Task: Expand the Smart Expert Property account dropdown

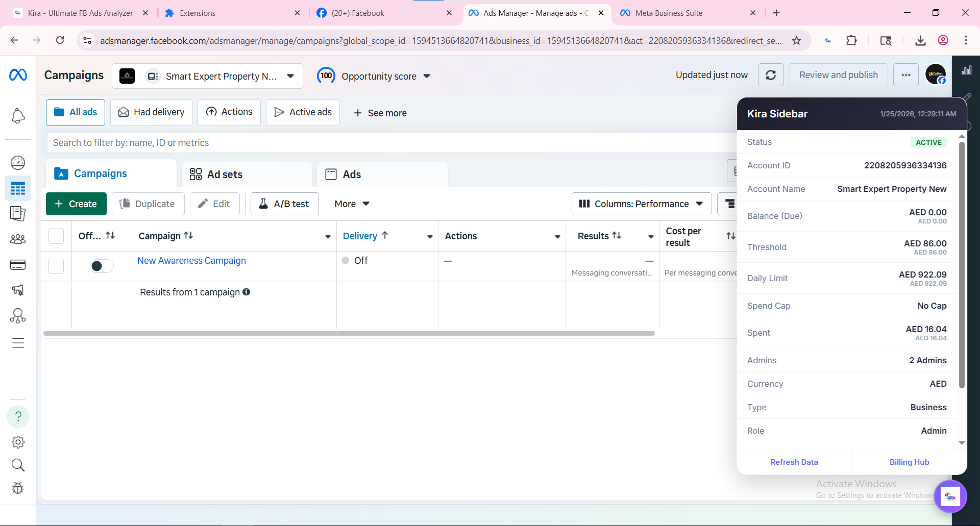Action: 290,76
